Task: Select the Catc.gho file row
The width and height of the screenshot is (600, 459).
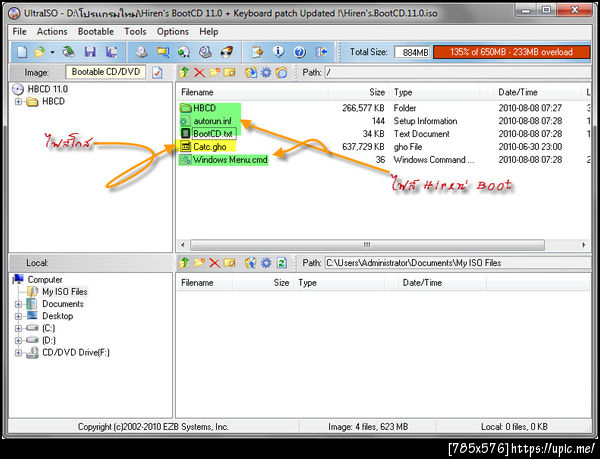Action: (384, 147)
